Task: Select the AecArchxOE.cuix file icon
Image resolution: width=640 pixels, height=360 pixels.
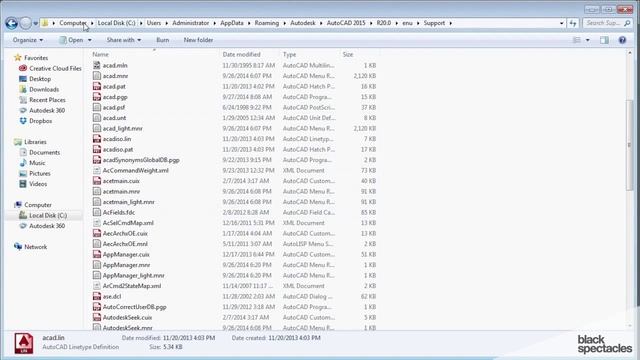Action: coord(96,233)
